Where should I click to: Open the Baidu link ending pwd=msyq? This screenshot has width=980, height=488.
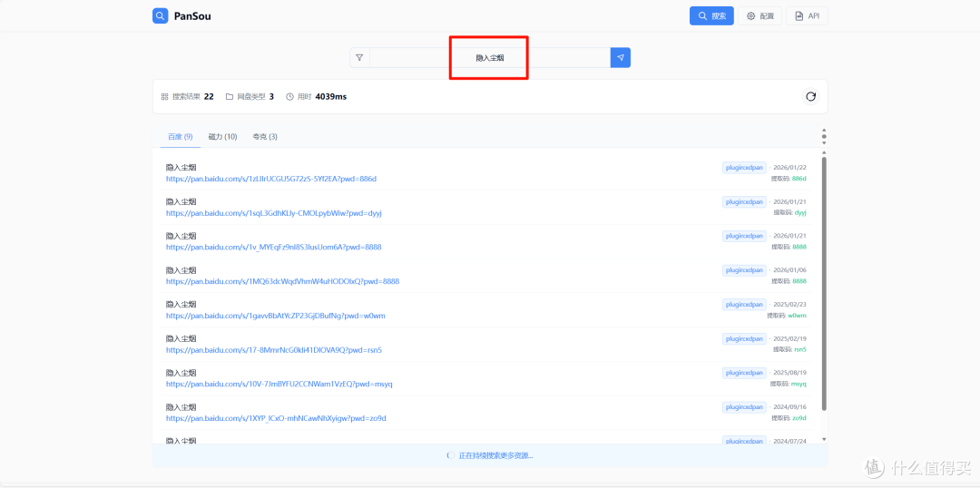coord(279,384)
